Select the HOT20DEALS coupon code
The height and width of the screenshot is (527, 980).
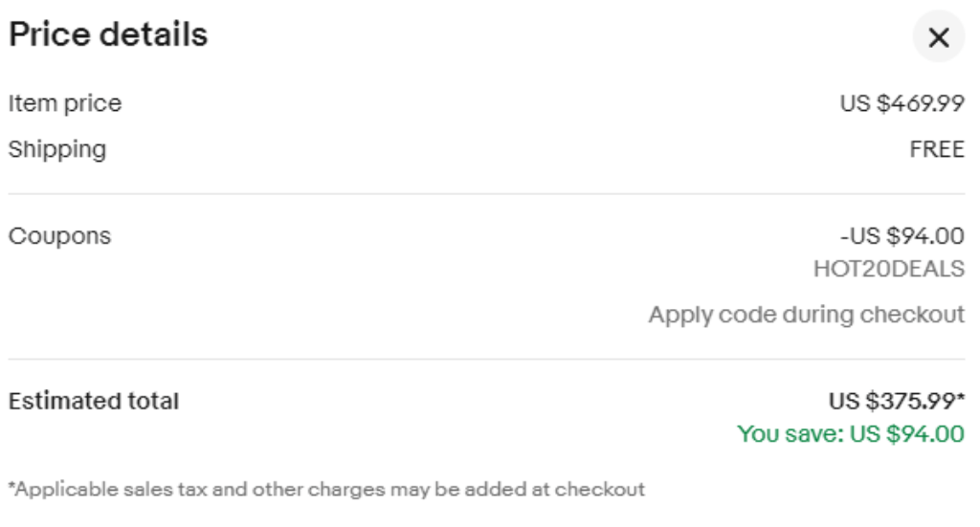[x=889, y=269]
